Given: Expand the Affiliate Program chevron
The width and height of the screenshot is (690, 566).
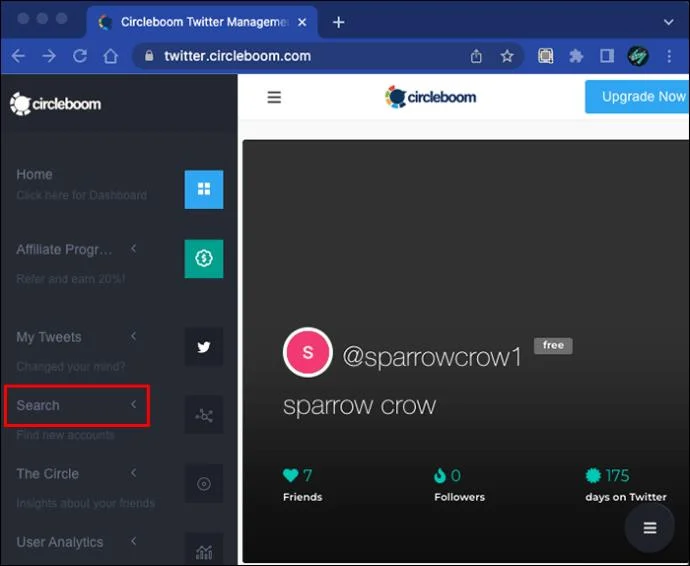Looking at the screenshot, I should click(133, 249).
